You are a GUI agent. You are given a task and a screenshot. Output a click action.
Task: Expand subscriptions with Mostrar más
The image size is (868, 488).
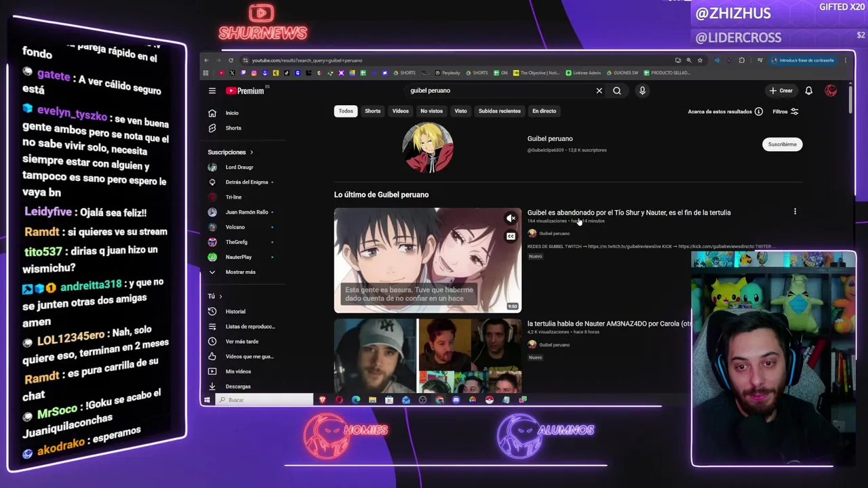pos(241,272)
